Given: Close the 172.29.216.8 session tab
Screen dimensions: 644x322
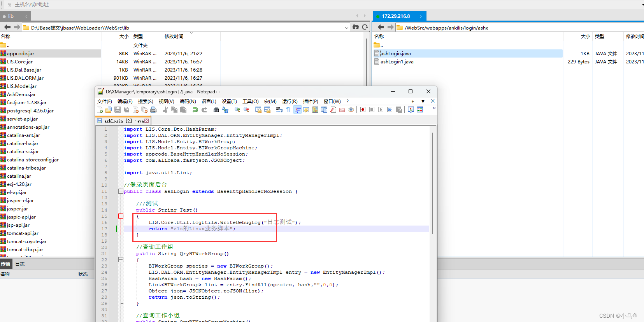Looking at the screenshot, I should point(421,16).
